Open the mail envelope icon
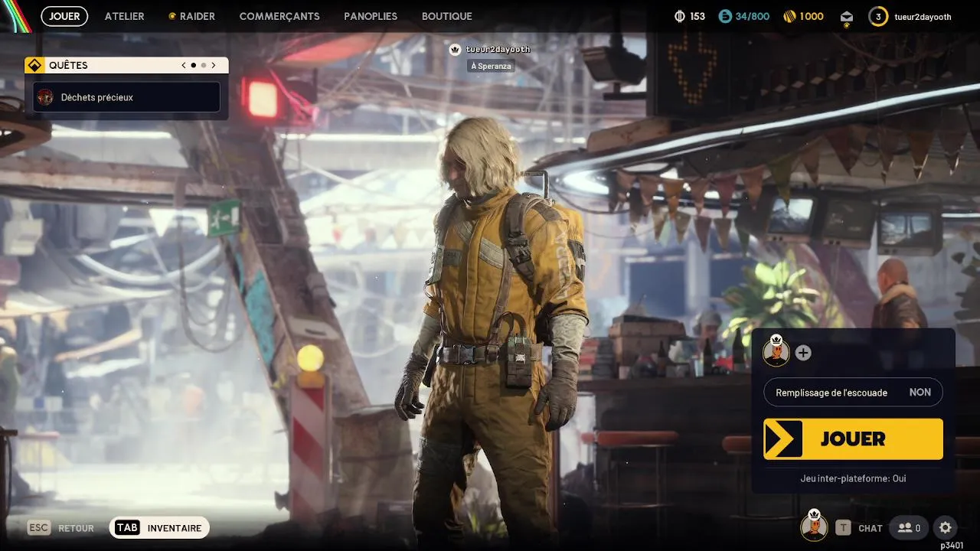 coord(846,17)
